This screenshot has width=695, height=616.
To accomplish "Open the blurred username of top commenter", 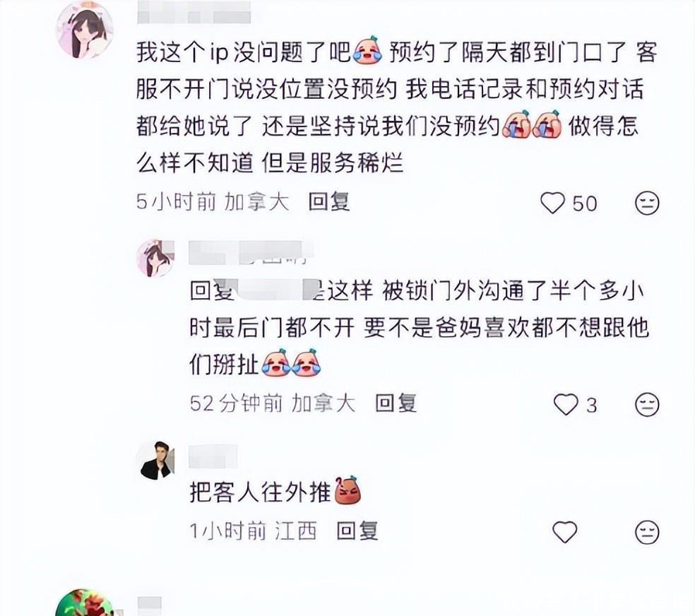I will [194, 13].
